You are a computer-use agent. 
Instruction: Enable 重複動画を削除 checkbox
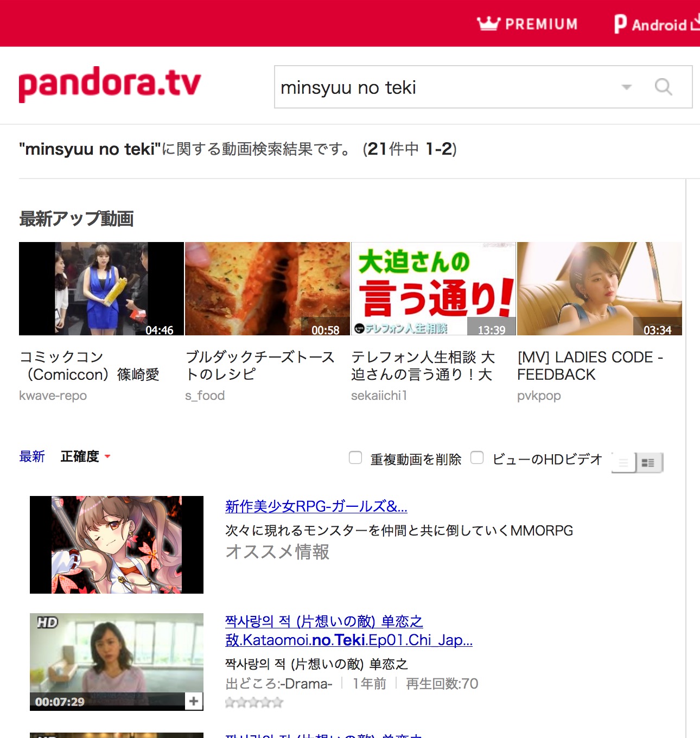pyautogui.click(x=355, y=458)
